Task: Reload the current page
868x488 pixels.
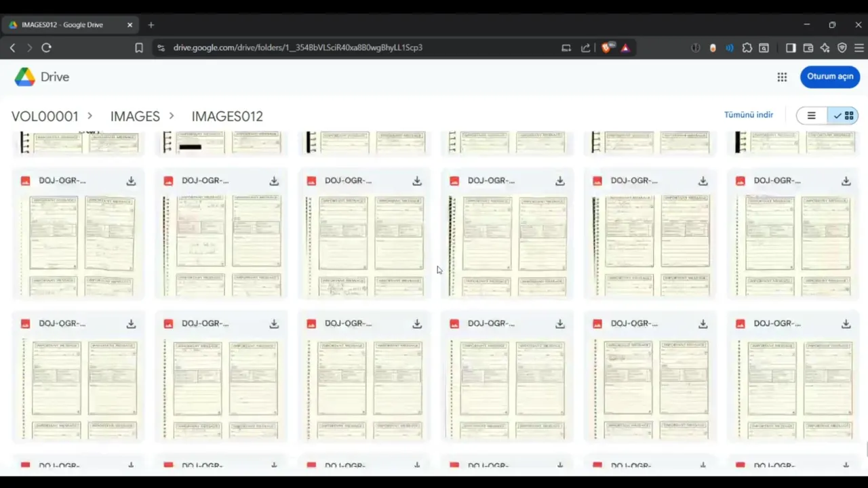Action: [x=46, y=47]
